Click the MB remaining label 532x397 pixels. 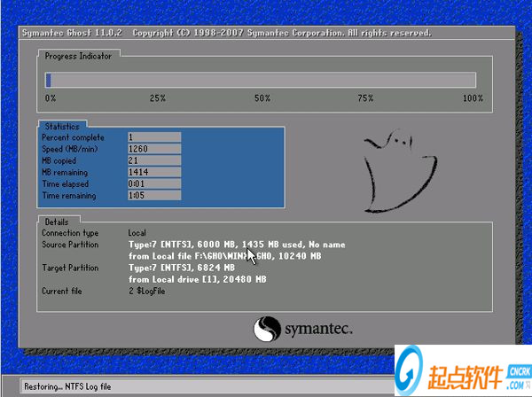coord(65,172)
